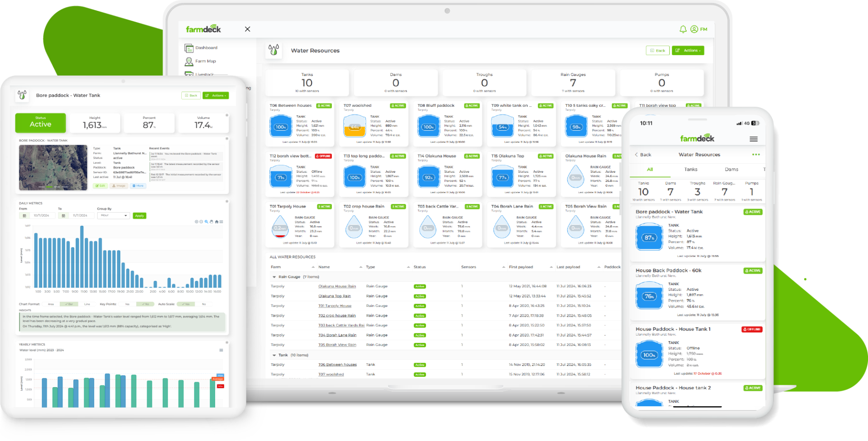The image size is (868, 441).
Task: Collapse the Rain Gauge group row
Action: pos(274,277)
